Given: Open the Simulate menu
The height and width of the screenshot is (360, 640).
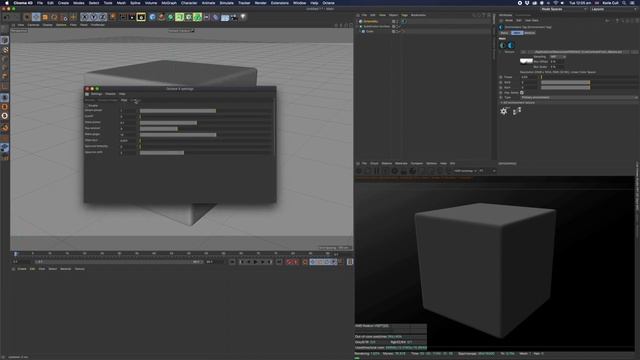Looking at the screenshot, I should coord(227,3).
